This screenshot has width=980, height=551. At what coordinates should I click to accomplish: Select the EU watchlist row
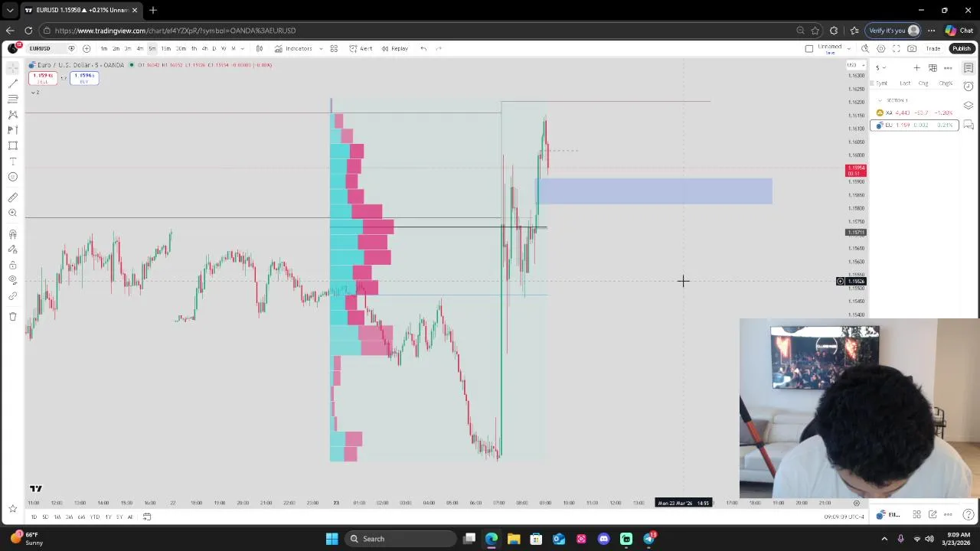pos(915,125)
